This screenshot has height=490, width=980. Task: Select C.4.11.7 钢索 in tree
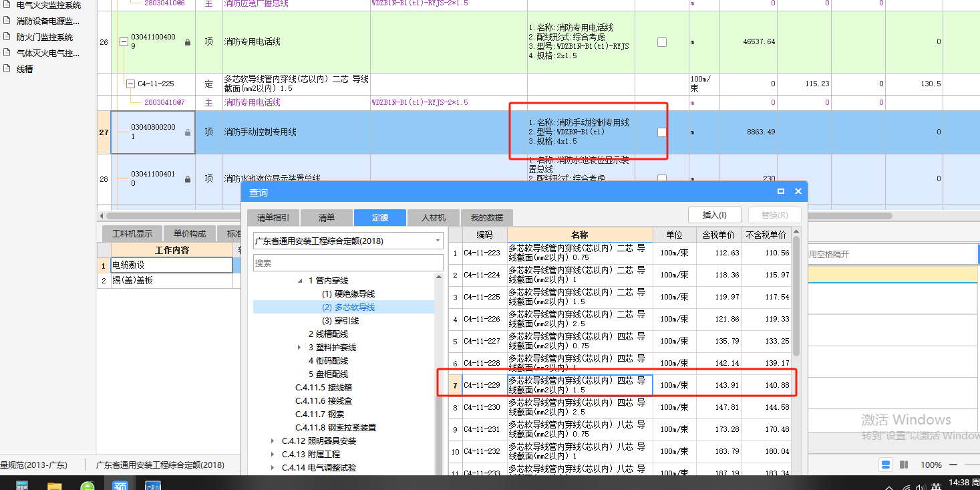(319, 414)
